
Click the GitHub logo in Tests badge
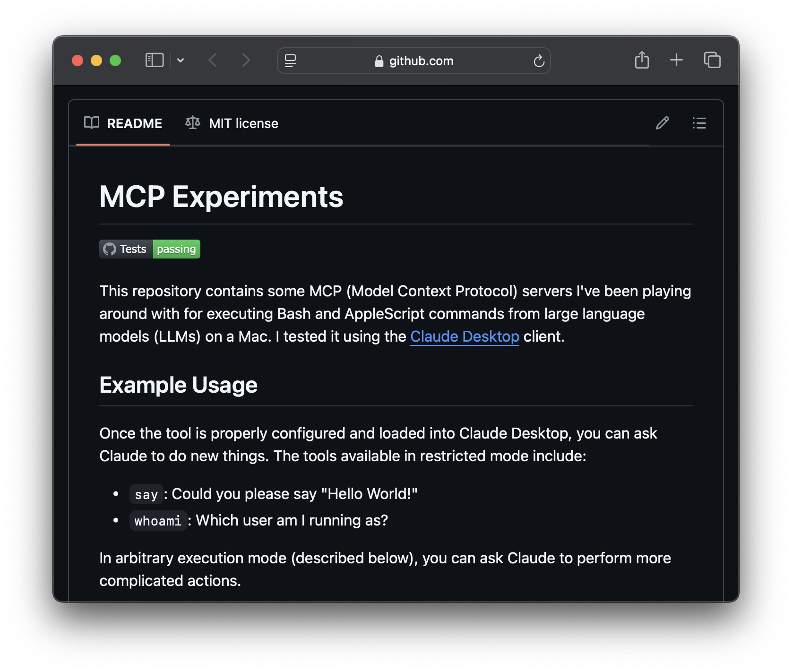tap(110, 249)
